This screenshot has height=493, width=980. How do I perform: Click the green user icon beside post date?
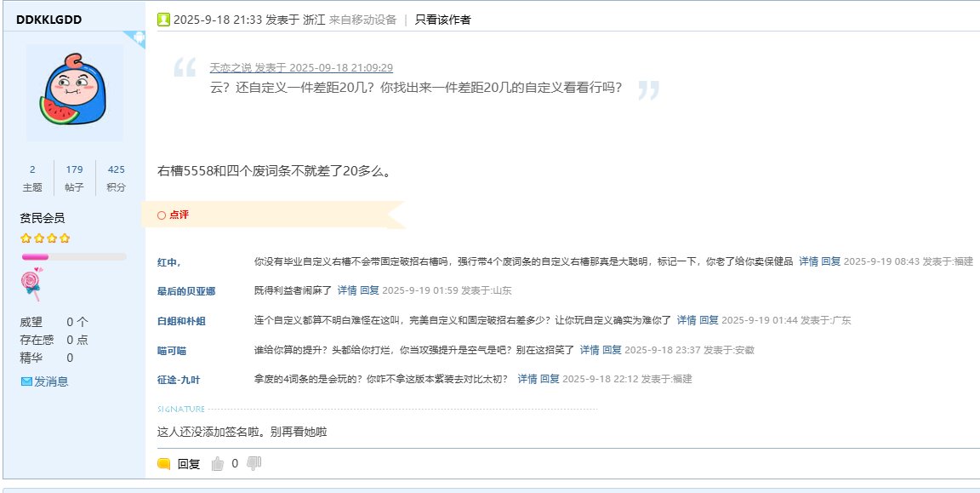[x=164, y=20]
